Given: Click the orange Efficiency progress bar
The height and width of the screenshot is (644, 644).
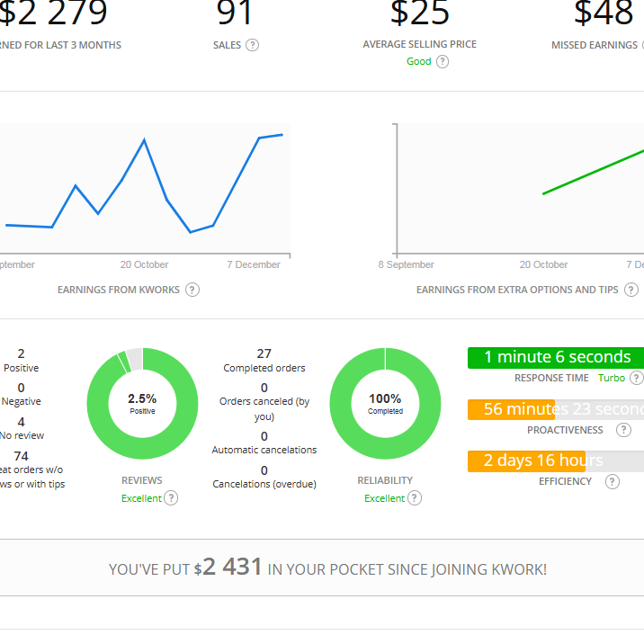Looking at the screenshot, I should pyautogui.click(x=525, y=461).
